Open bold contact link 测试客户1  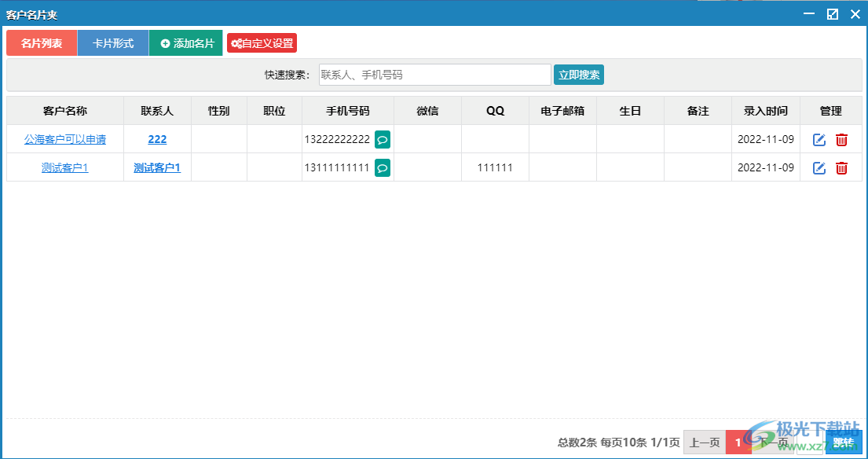[157, 167]
